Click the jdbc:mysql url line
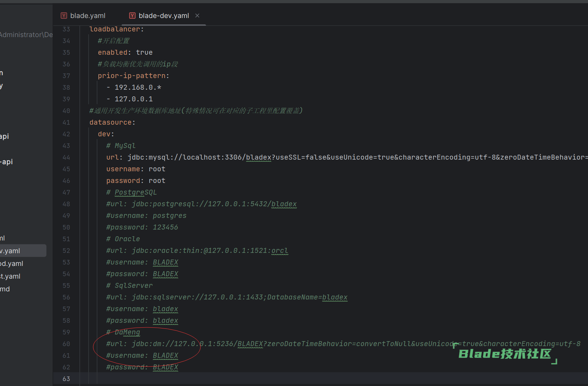The width and height of the screenshot is (588, 386). click(347, 157)
